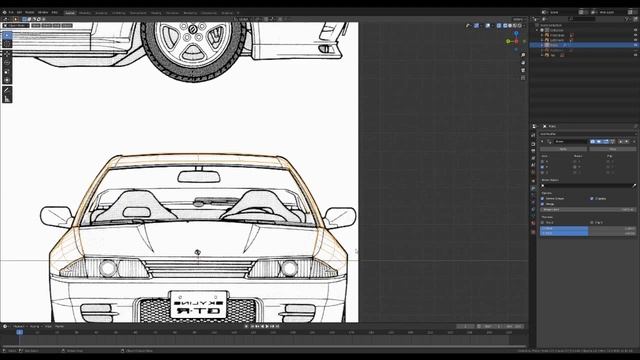Screen dimensions: 640x360
Task: Click the modifier Apply button
Action: [563, 149]
